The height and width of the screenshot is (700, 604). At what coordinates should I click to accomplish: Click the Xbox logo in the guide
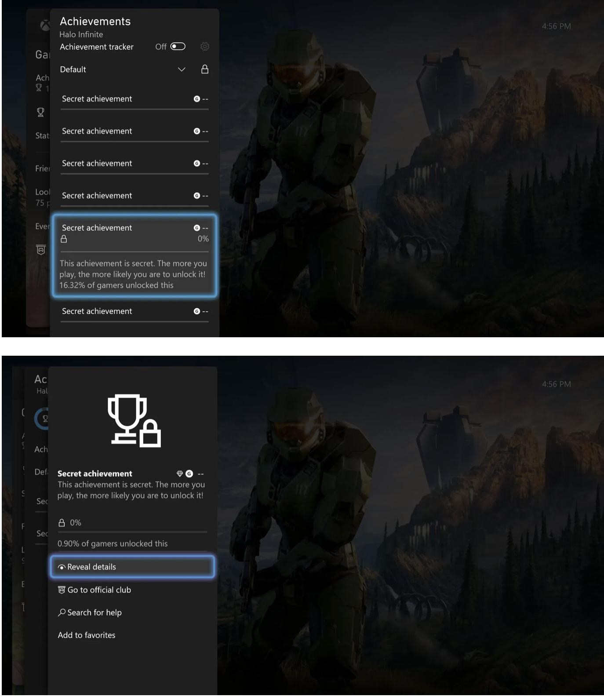(45, 26)
